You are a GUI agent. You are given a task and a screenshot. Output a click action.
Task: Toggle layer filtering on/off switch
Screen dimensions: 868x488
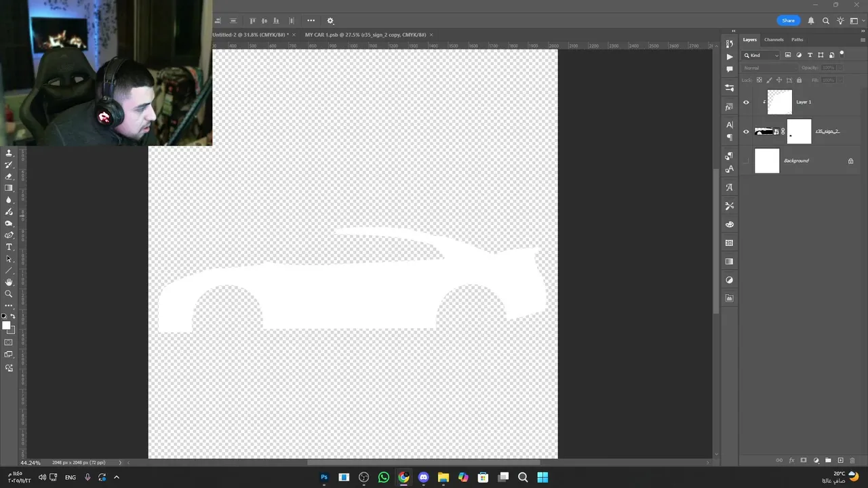[842, 54]
